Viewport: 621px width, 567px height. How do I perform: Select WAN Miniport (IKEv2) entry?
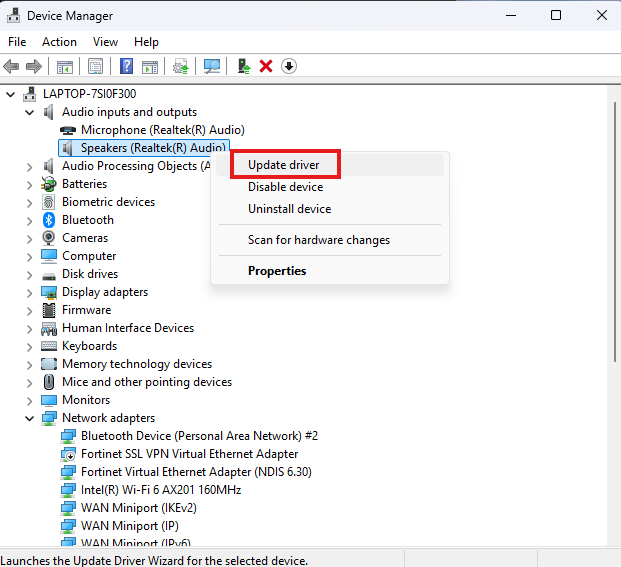pyautogui.click(x=139, y=508)
